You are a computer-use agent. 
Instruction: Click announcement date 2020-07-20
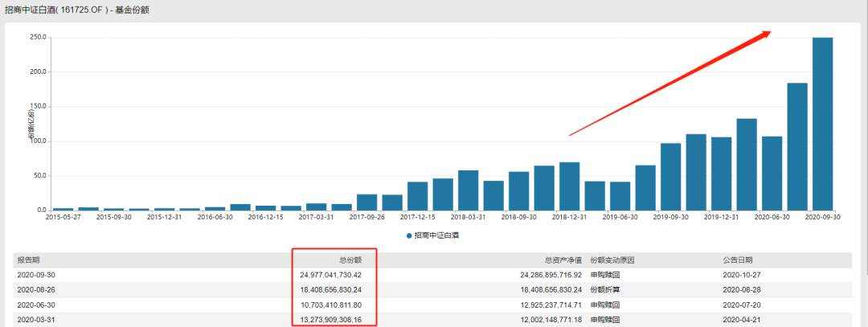click(x=742, y=305)
